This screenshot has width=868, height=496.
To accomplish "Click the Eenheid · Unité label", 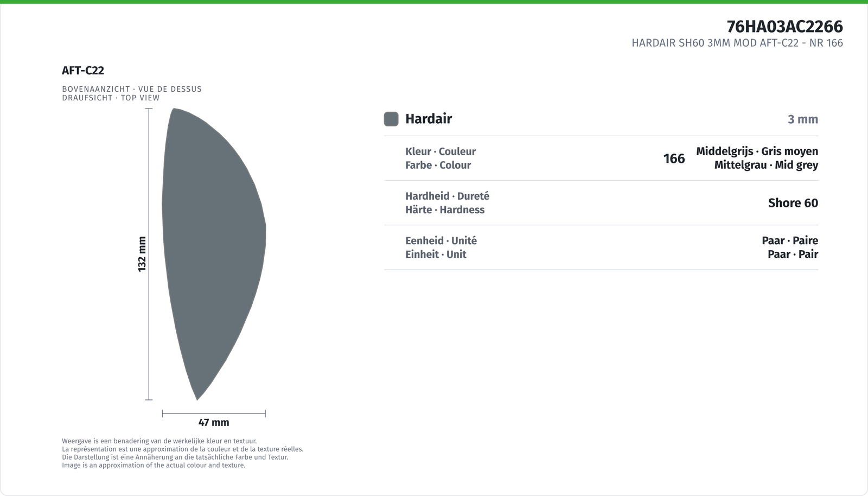I will coord(441,240).
